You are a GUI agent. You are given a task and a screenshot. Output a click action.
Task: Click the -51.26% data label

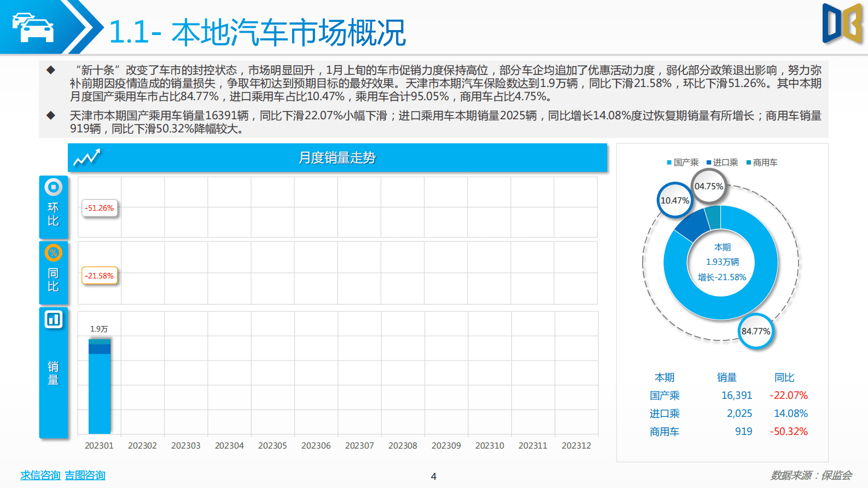(x=100, y=208)
